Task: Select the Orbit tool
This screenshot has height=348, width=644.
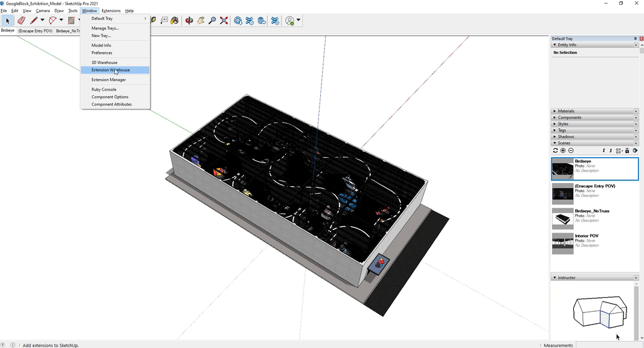Action: (189, 20)
